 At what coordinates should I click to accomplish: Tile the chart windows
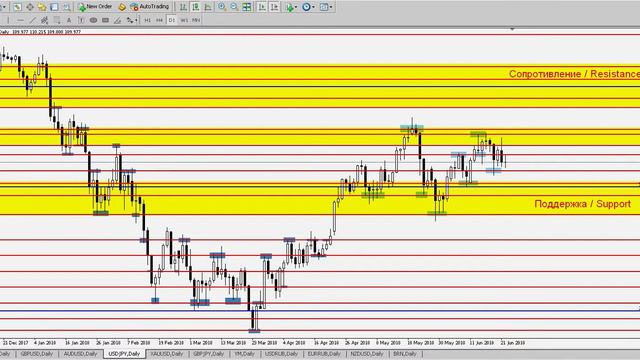point(247,7)
